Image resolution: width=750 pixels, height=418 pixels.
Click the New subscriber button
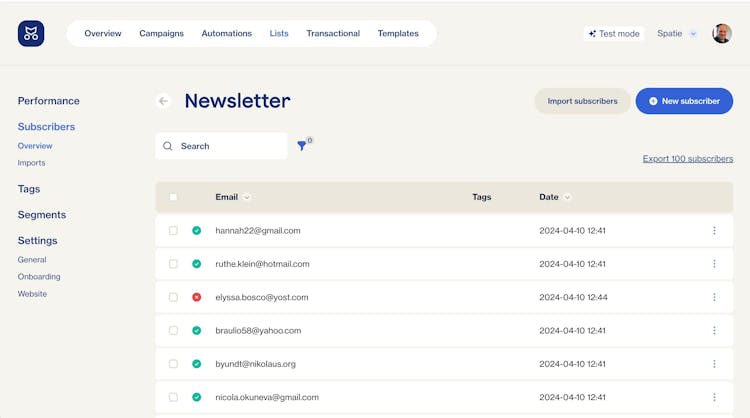click(x=684, y=101)
